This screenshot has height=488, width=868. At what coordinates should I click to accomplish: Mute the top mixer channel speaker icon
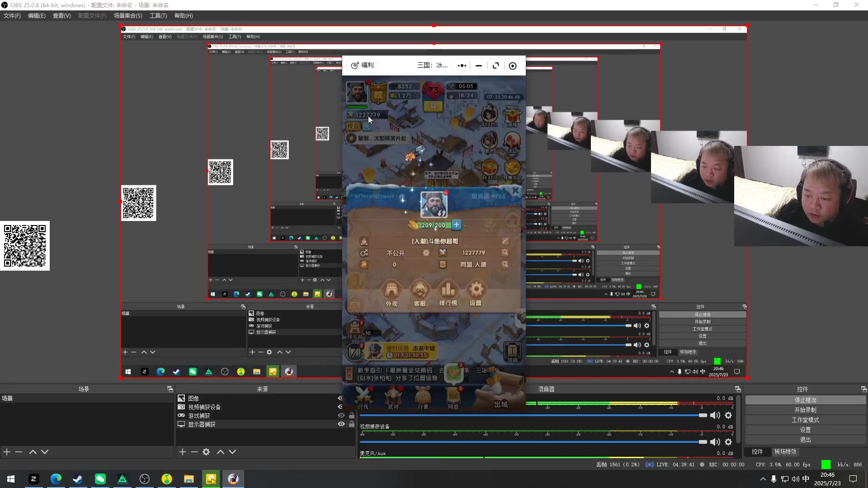(x=715, y=415)
